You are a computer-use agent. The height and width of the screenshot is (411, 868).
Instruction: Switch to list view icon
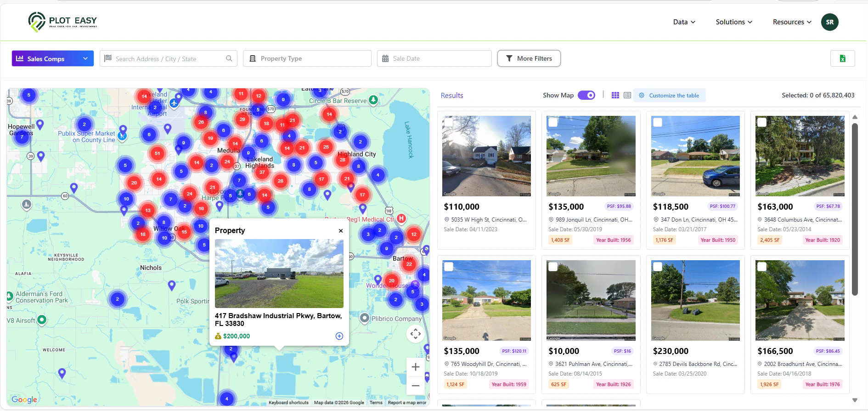coord(627,95)
